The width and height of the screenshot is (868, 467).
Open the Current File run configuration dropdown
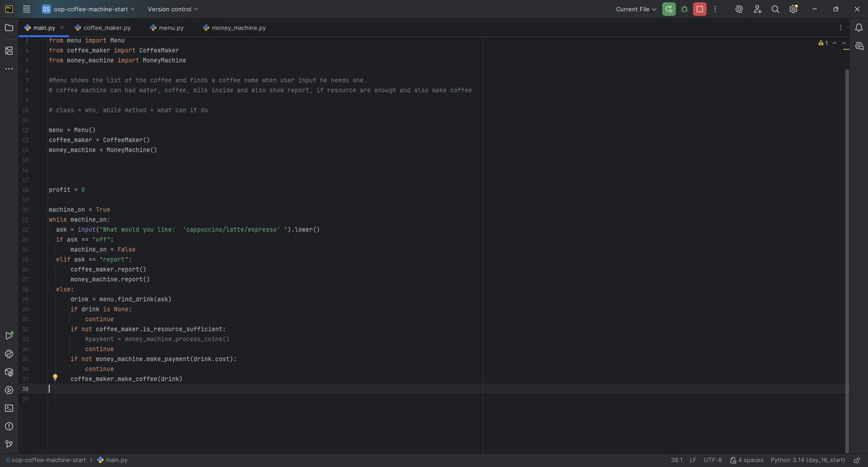(x=637, y=9)
